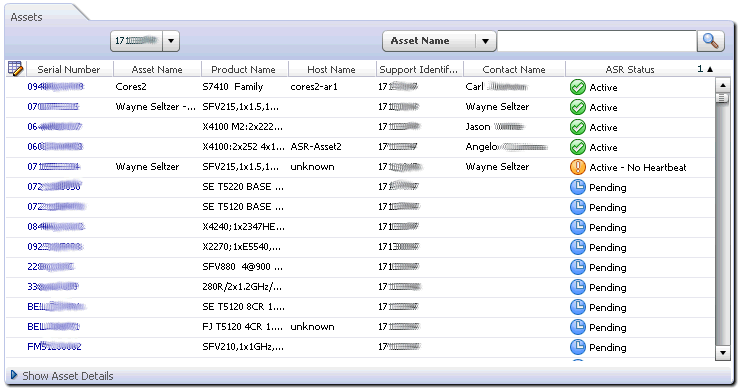Viewport: 739px width, 389px height.
Task: Select the Assets tab
Action: (x=26, y=17)
